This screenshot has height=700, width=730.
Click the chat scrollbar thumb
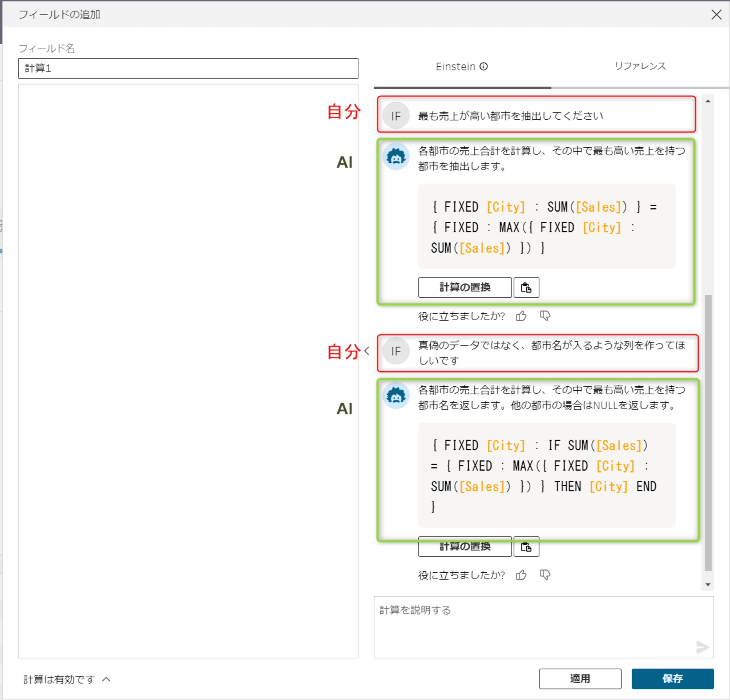click(708, 433)
